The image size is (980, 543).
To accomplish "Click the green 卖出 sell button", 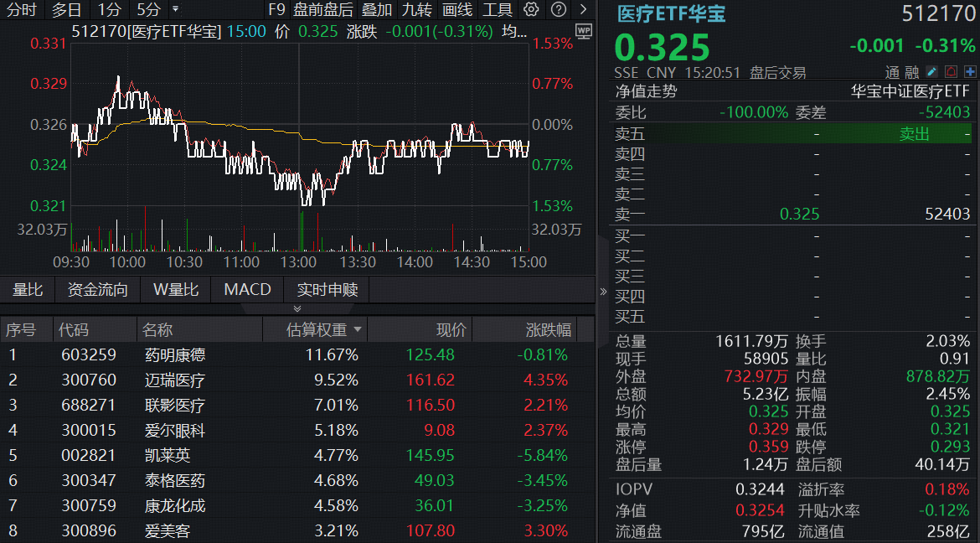I will click(915, 134).
